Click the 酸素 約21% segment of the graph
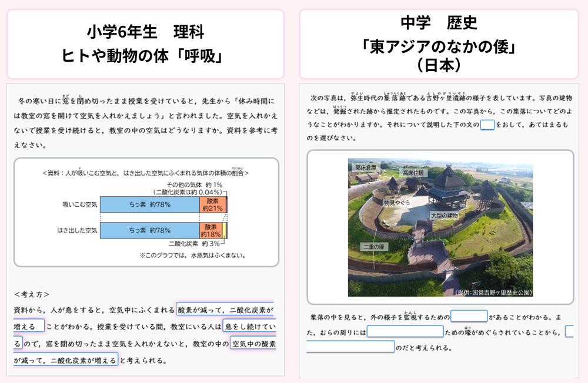Screen dimensions: 588x383 coord(213,204)
